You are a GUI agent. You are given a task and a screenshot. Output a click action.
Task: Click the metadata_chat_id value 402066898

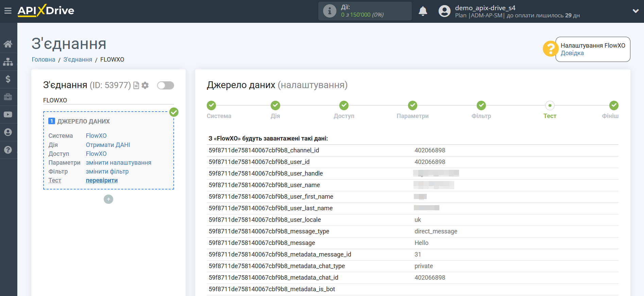click(x=430, y=278)
